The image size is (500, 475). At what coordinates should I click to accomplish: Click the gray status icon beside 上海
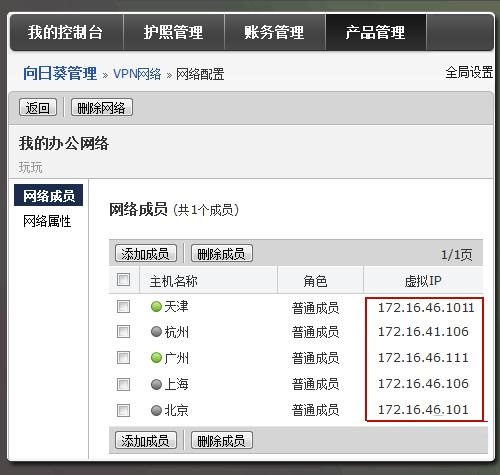(156, 384)
